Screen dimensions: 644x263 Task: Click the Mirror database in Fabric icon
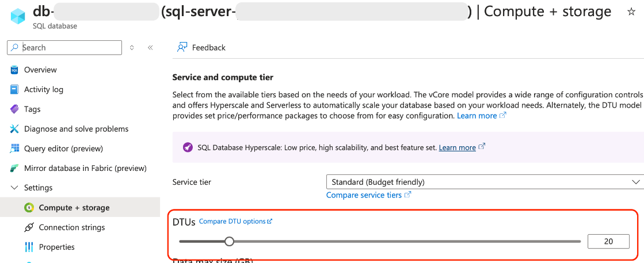tap(14, 168)
